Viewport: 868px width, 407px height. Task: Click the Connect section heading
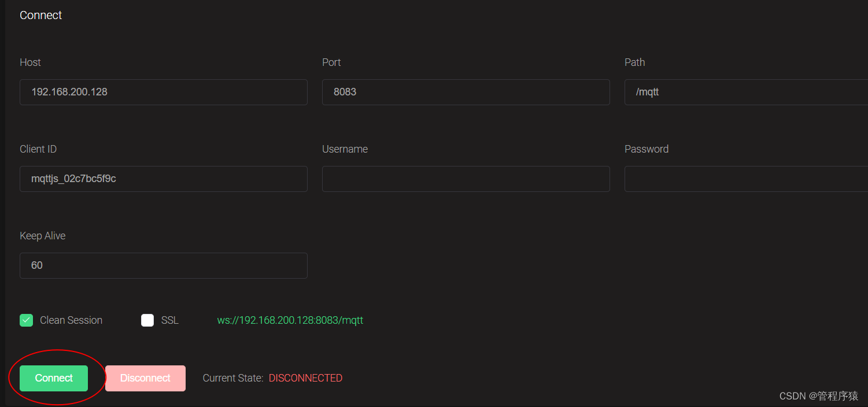[40, 15]
